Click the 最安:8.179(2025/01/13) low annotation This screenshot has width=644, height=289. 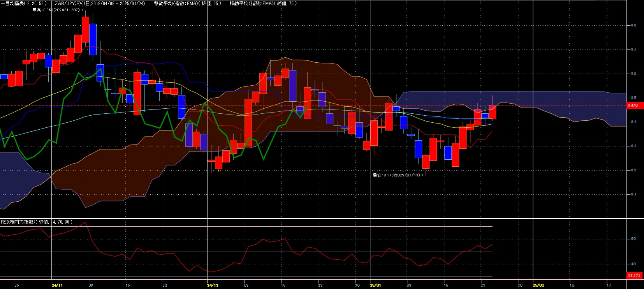(x=398, y=175)
